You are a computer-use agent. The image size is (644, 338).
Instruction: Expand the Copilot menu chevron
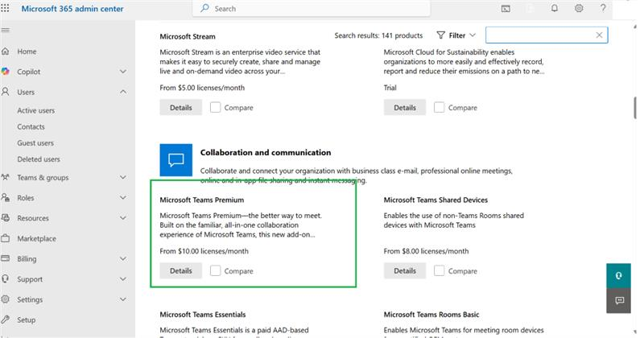point(123,72)
